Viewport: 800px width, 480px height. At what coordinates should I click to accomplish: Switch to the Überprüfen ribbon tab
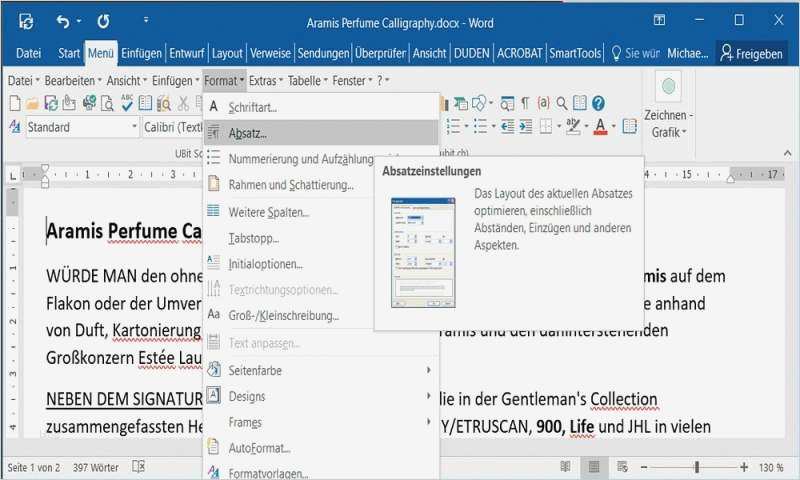tap(380, 53)
